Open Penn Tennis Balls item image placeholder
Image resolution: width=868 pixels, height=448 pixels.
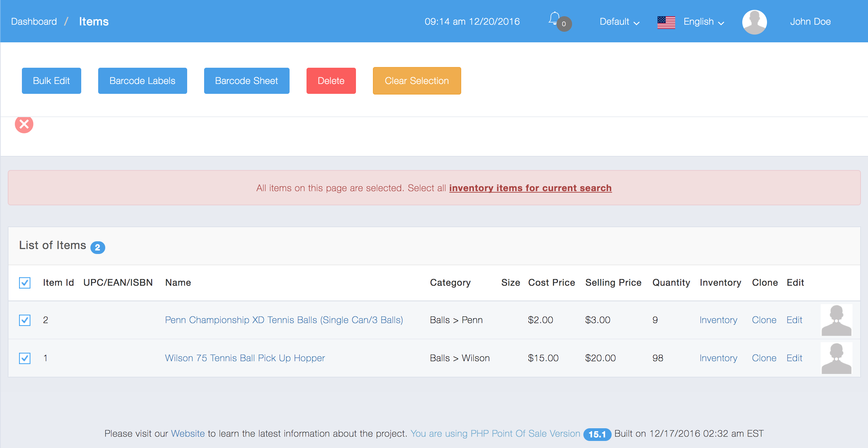click(836, 320)
